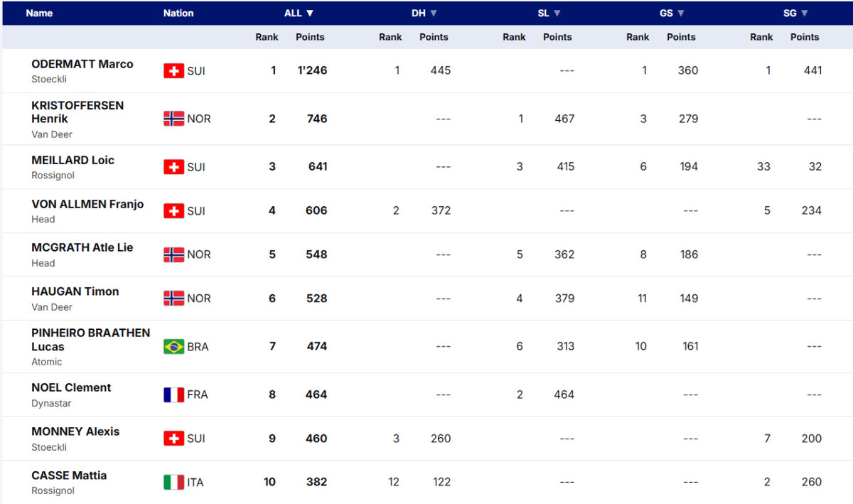The image size is (853, 504).
Task: Click the Italy flag icon
Action: 173,482
